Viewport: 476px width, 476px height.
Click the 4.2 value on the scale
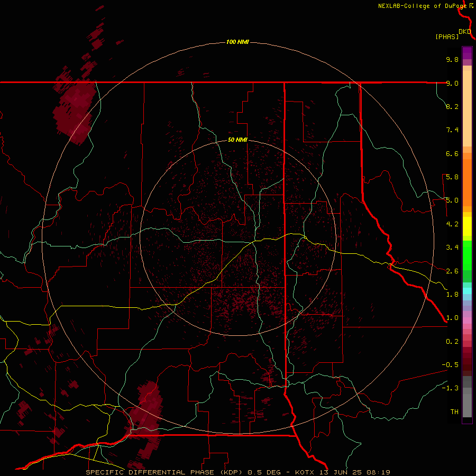pyautogui.click(x=452, y=224)
